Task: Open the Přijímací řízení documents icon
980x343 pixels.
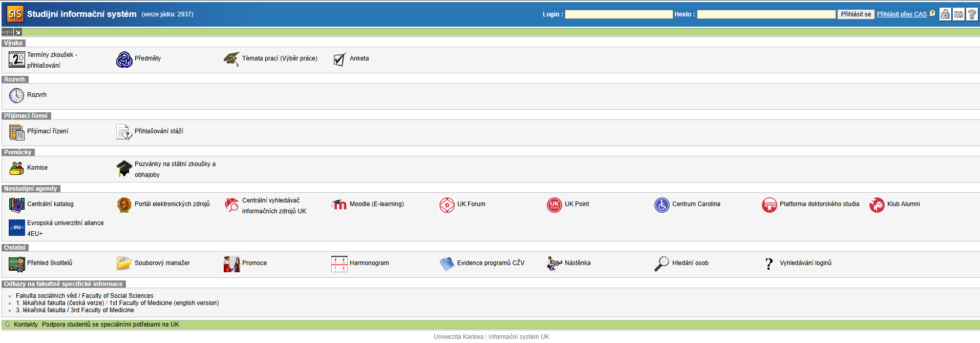Action: [17, 132]
